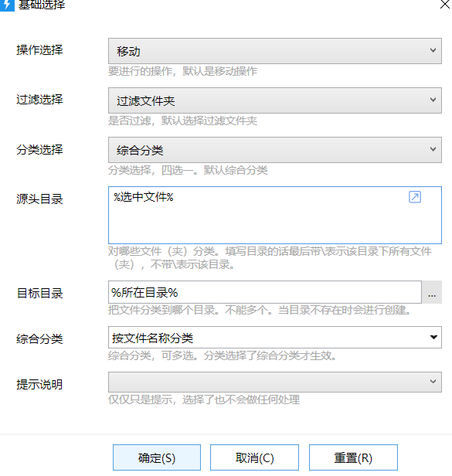Confirm with the 确定(S) button
This screenshot has width=452, height=476.
pyautogui.click(x=157, y=457)
